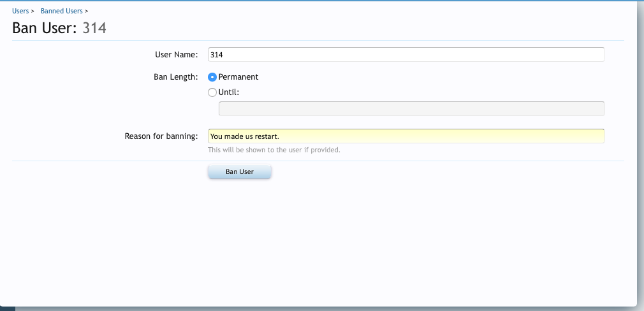Screen dimensions: 644x311
Task: Click the "Reason for banning:" label
Action: pyautogui.click(x=161, y=136)
